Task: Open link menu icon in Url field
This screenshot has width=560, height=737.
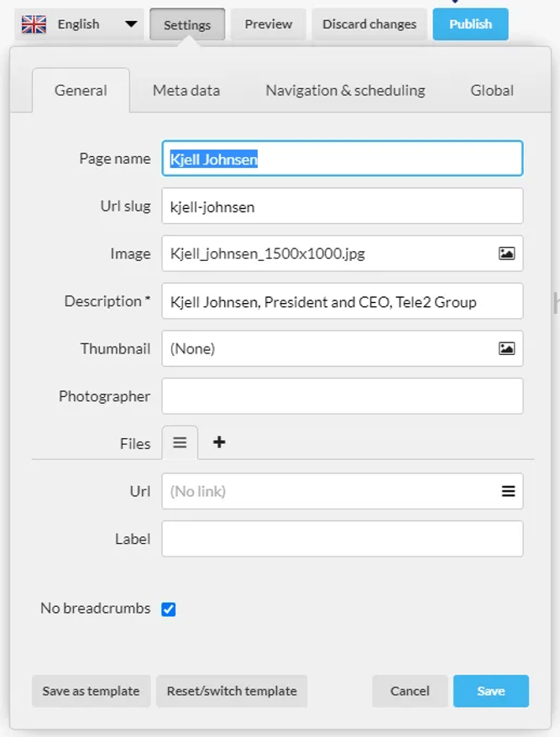Action: 508,491
